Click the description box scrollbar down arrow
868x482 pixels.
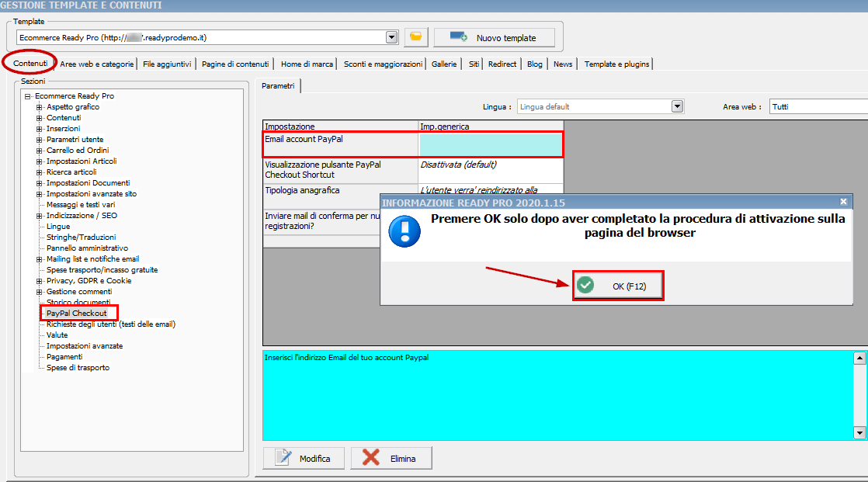(859, 432)
